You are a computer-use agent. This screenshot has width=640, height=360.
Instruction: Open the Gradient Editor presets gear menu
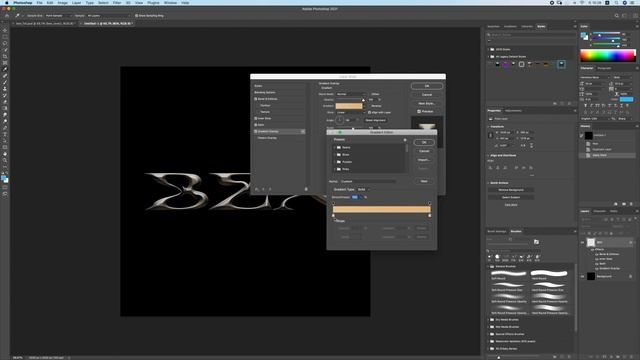click(405, 140)
